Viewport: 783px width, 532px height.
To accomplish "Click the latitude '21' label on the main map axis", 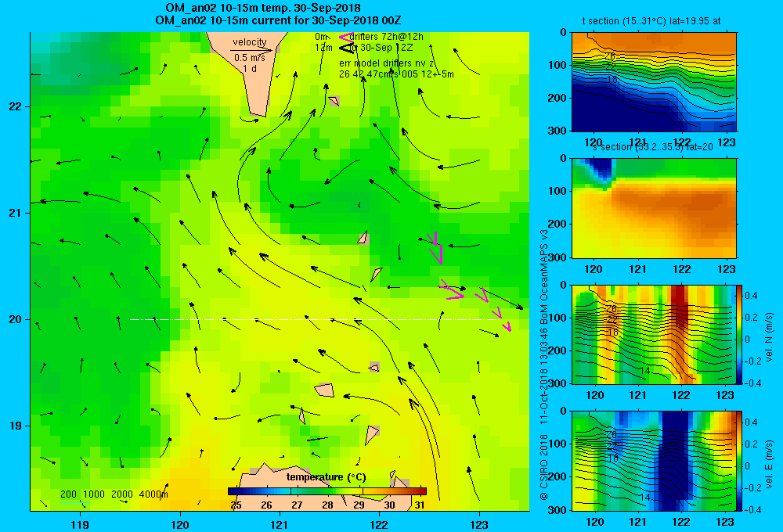I will pyautogui.click(x=16, y=213).
